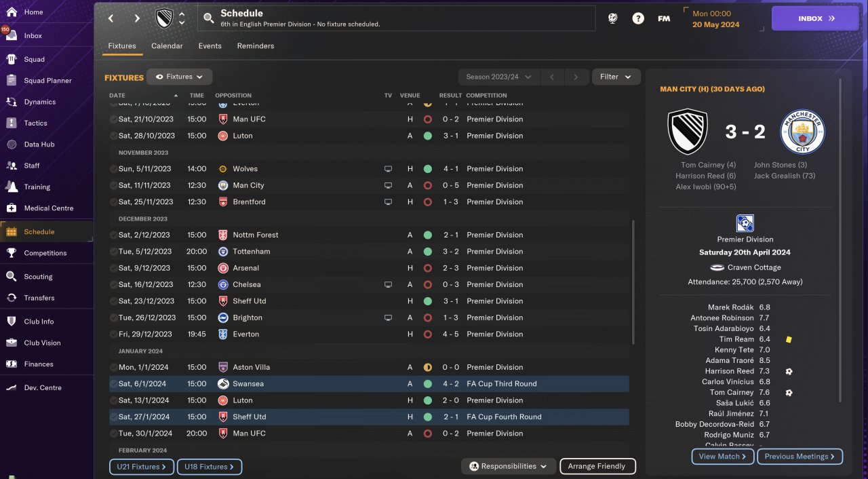This screenshot has height=479, width=868.
Task: Click the fixtures list vertical scrollbar
Action: (x=633, y=282)
